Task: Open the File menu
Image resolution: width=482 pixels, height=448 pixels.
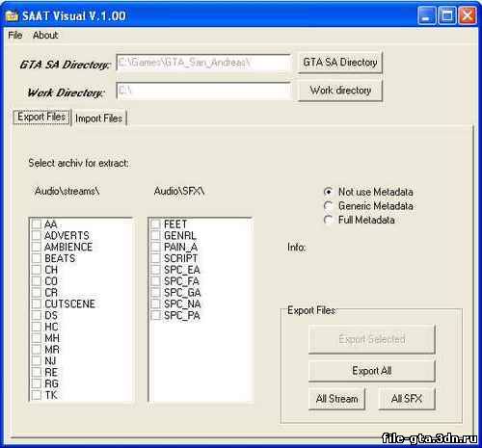Action: 15,35
